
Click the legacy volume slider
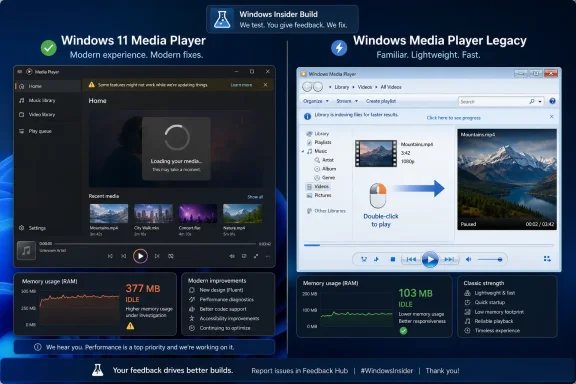coord(490,259)
